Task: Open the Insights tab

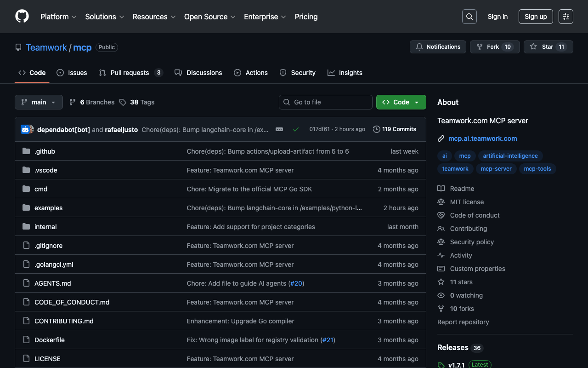Action: click(345, 73)
